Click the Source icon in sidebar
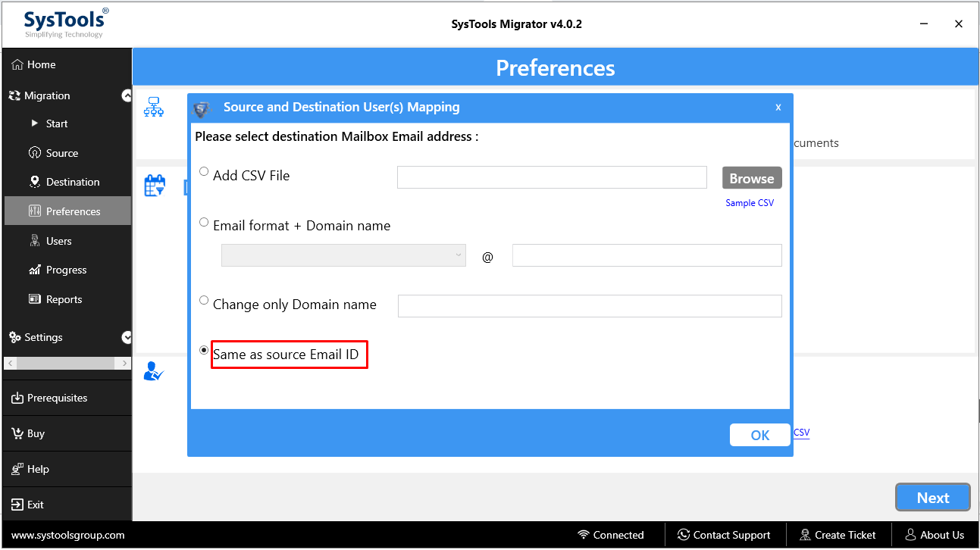980x550 pixels. (35, 153)
